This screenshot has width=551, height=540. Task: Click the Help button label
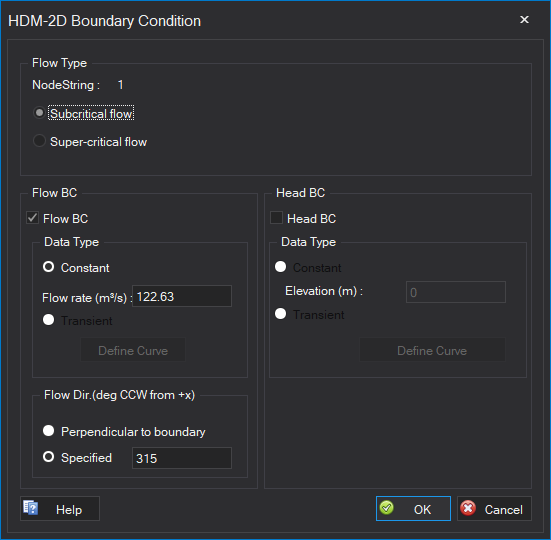coord(69,509)
